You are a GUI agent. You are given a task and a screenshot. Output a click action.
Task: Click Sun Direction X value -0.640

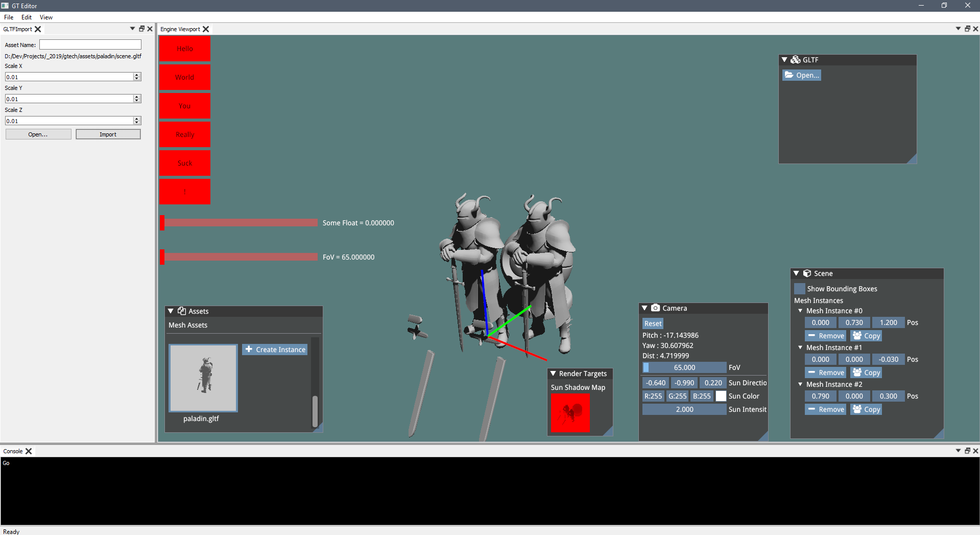coord(656,383)
